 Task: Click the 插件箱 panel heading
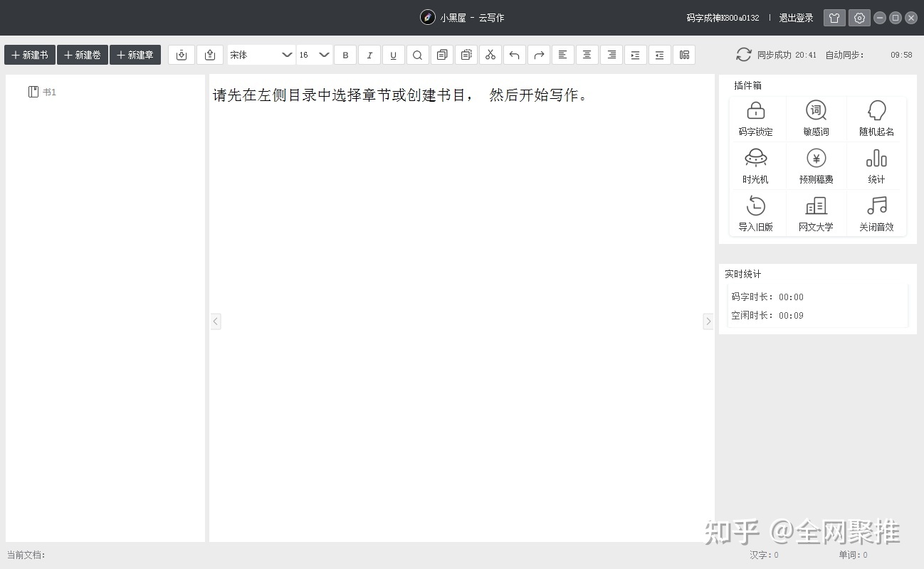(x=747, y=85)
